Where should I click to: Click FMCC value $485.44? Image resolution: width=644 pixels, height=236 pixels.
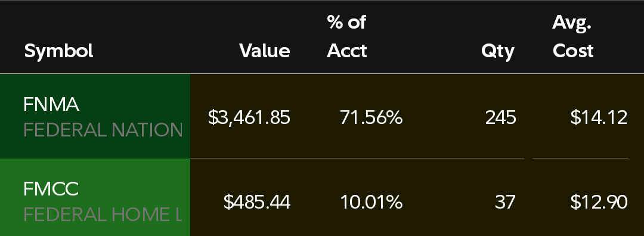(x=256, y=203)
